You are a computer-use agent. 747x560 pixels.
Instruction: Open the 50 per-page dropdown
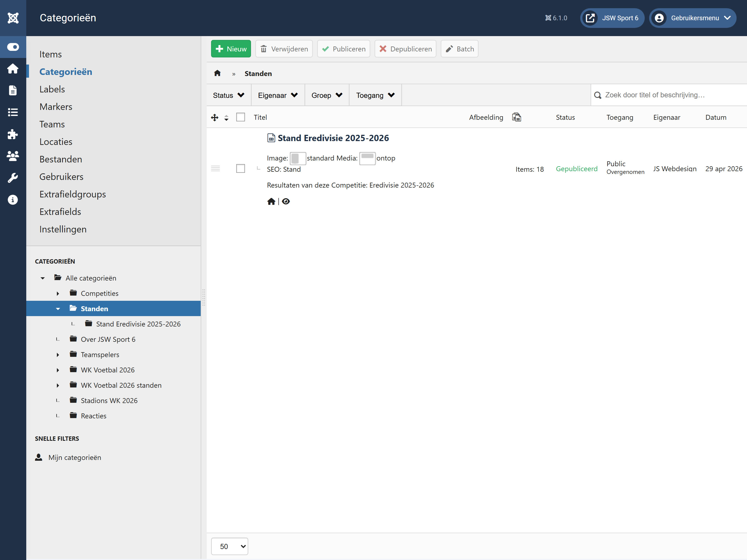229,546
